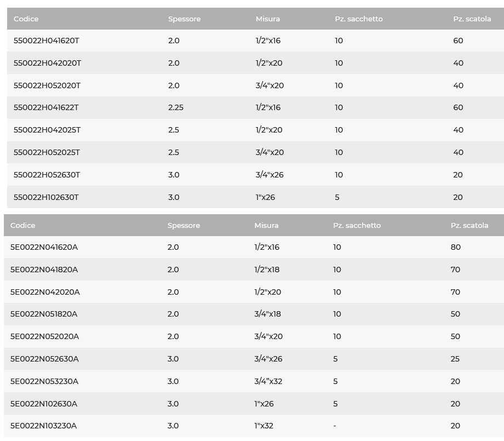Click the 1"x32 measure cell

click(264, 426)
